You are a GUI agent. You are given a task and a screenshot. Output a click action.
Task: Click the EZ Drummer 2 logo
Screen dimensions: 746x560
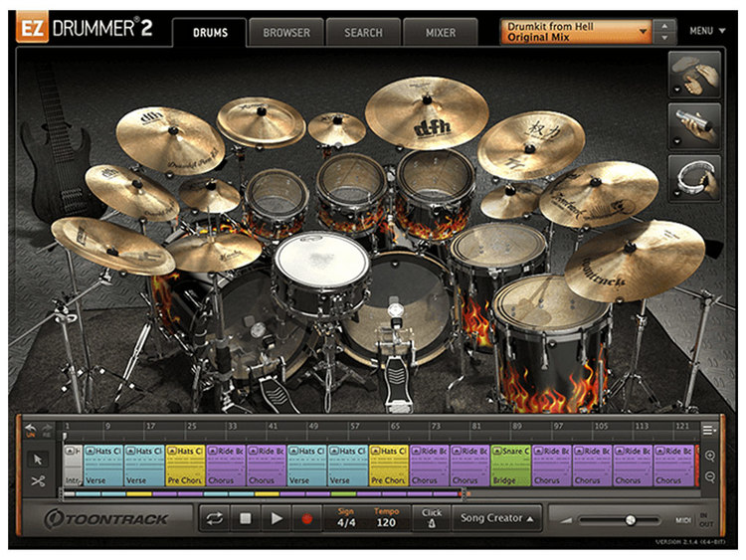click(x=85, y=28)
